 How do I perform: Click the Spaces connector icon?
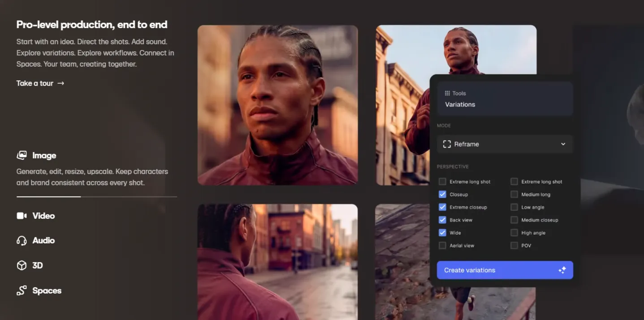(x=22, y=290)
